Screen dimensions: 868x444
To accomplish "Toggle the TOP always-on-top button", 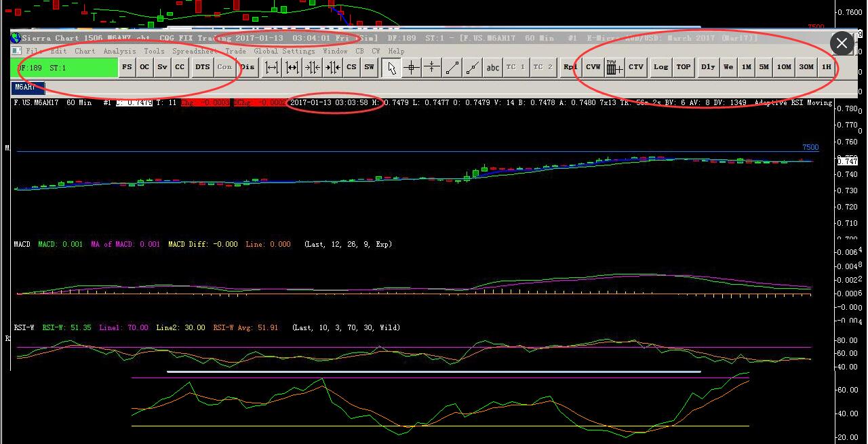I will pos(684,67).
